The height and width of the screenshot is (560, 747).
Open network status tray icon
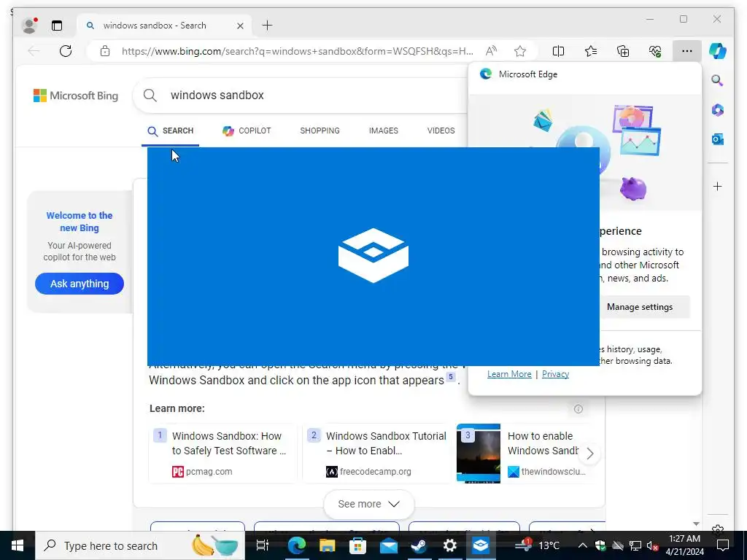click(x=635, y=545)
